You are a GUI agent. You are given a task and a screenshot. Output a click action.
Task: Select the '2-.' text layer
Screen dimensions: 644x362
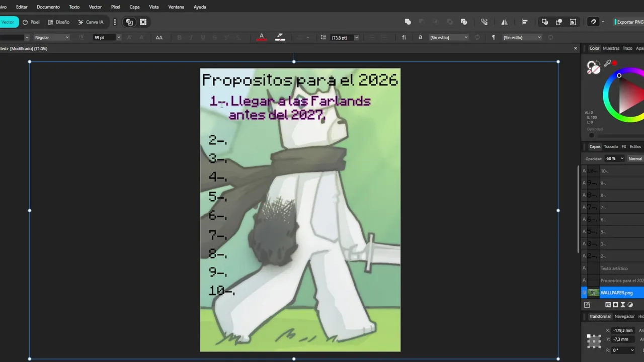point(613,256)
